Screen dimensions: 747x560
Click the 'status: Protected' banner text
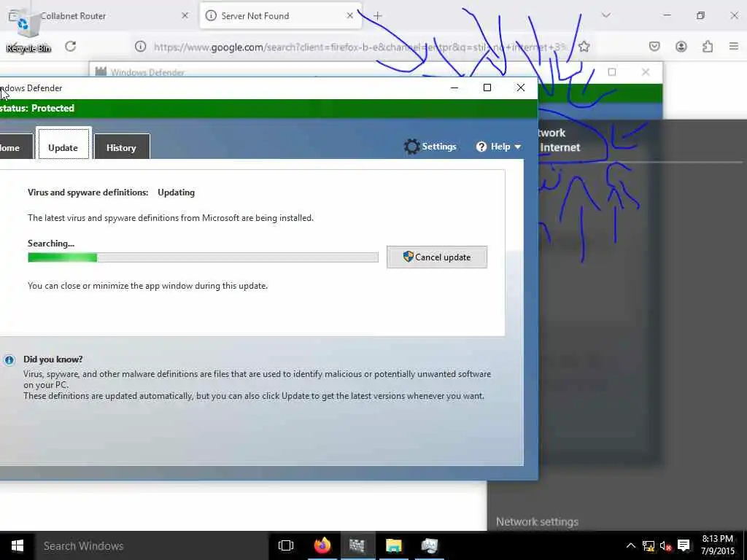37,108
